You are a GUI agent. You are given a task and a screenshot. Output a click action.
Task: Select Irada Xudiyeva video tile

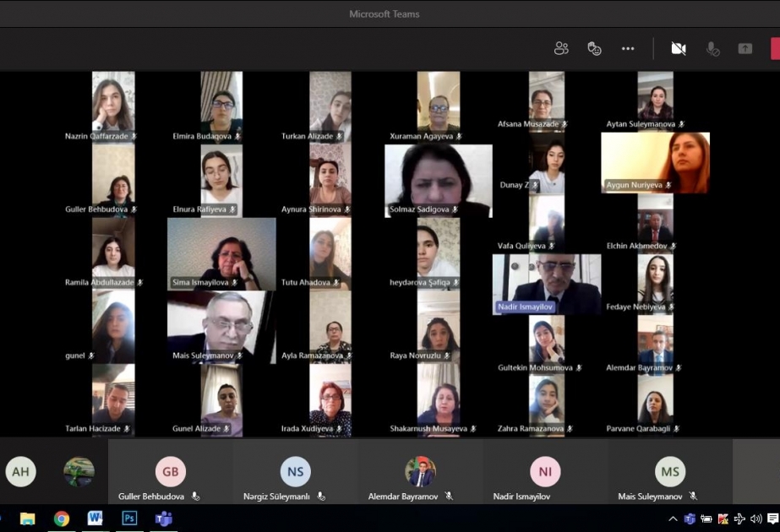pos(330,400)
